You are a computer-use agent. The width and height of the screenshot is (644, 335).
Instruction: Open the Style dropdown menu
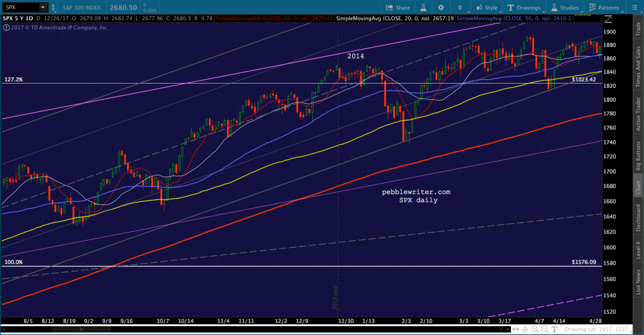click(487, 8)
